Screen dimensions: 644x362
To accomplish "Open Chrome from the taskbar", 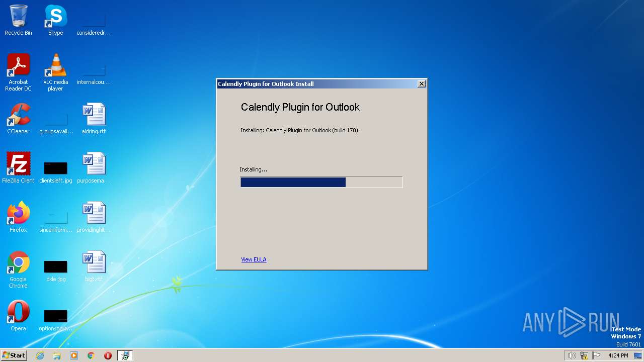I will [x=91, y=355].
